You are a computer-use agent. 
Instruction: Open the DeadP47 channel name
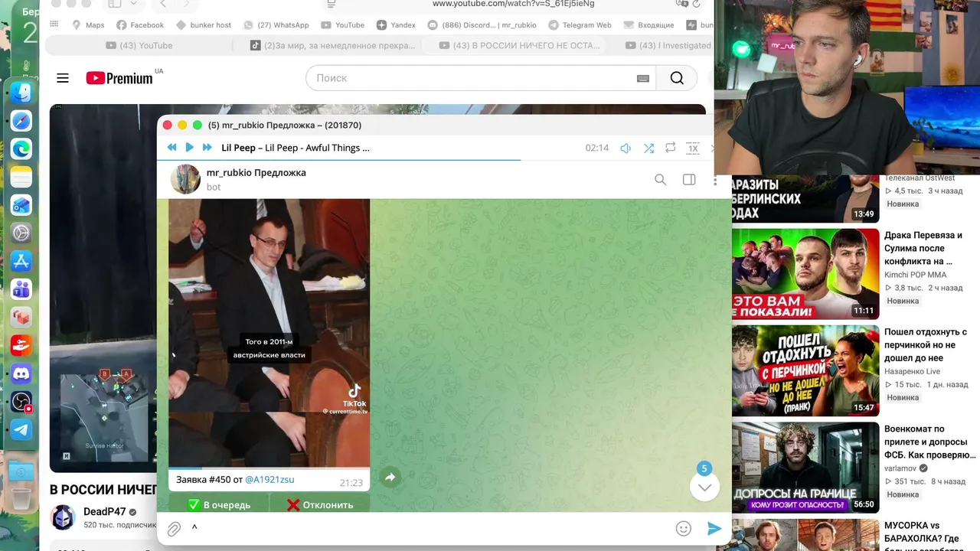104,511
